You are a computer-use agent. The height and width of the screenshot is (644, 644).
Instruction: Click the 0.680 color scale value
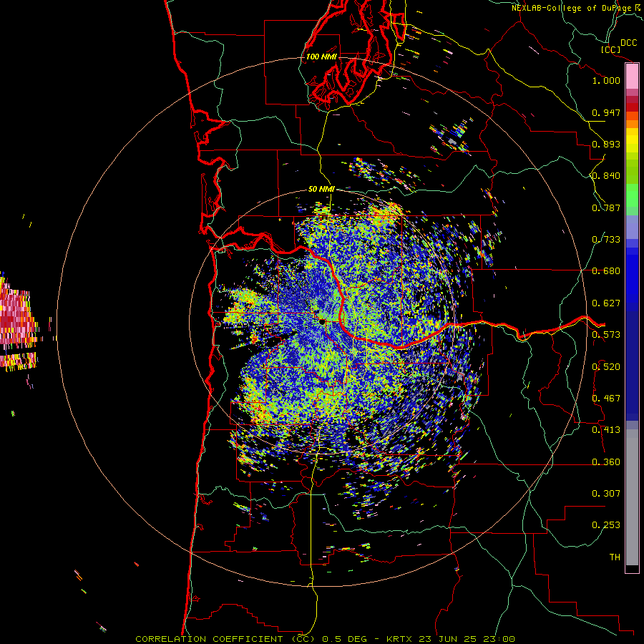pos(606,271)
